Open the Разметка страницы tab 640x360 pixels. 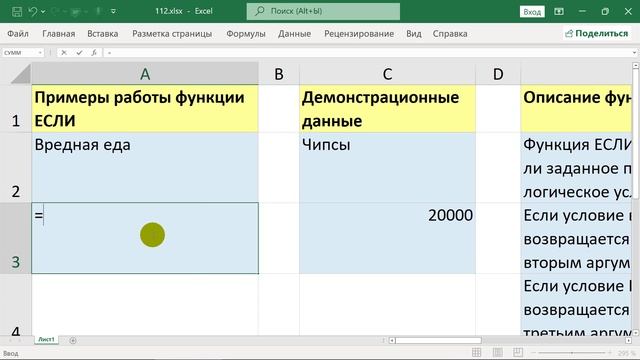pyautogui.click(x=172, y=34)
